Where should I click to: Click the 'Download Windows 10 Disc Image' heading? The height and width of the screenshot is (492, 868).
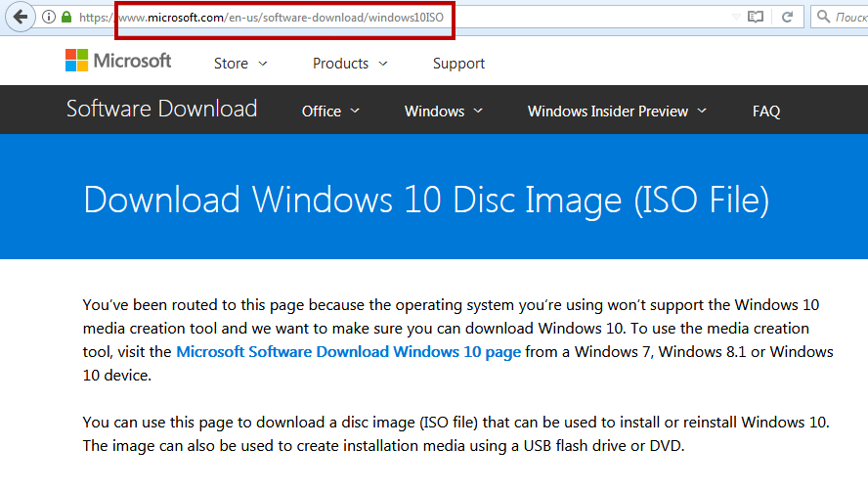coord(426,200)
